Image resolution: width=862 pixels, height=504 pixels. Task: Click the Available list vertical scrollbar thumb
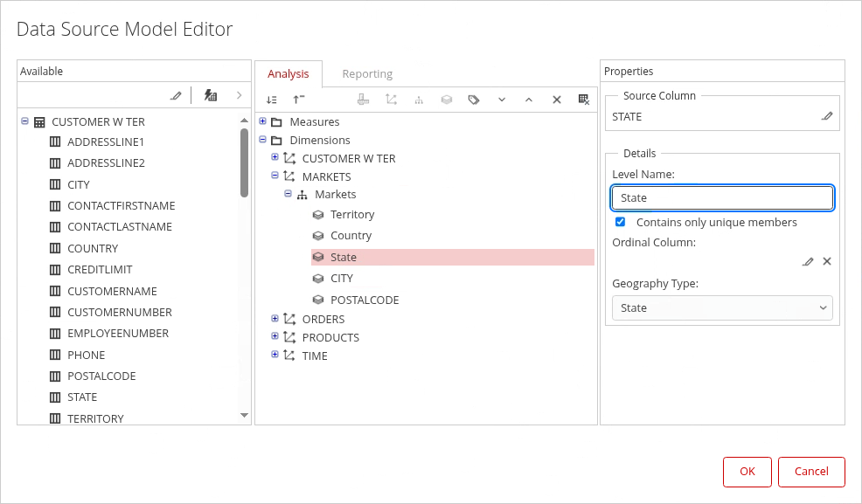click(x=244, y=163)
